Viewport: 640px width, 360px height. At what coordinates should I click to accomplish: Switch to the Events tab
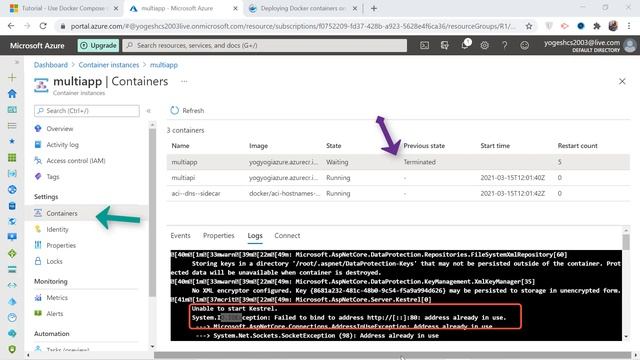(x=180, y=236)
